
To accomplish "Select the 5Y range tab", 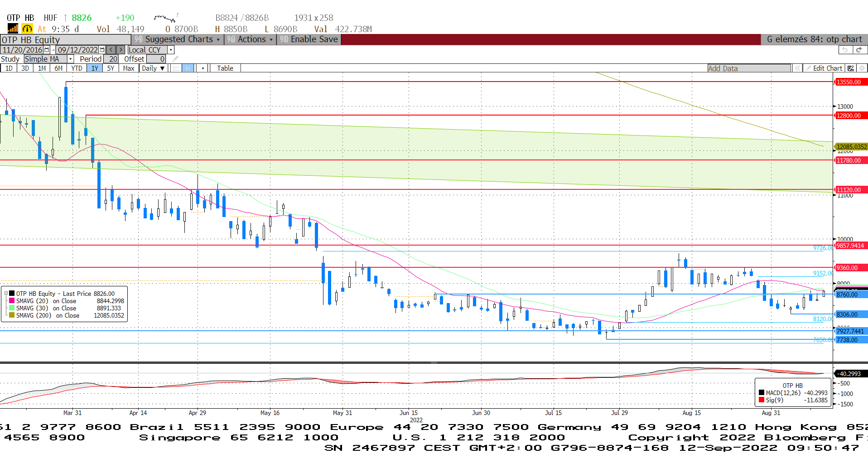I will 111,68.
